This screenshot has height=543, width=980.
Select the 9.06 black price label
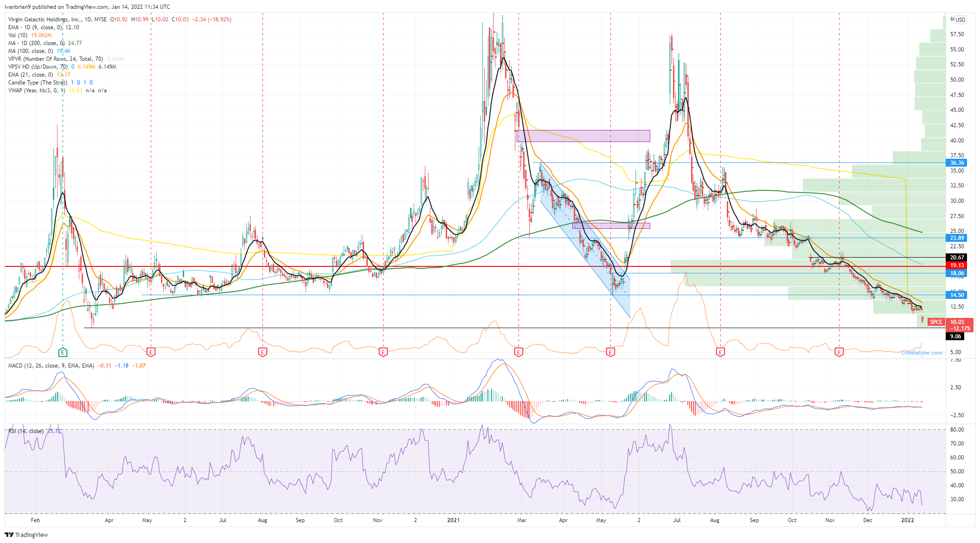tap(955, 336)
